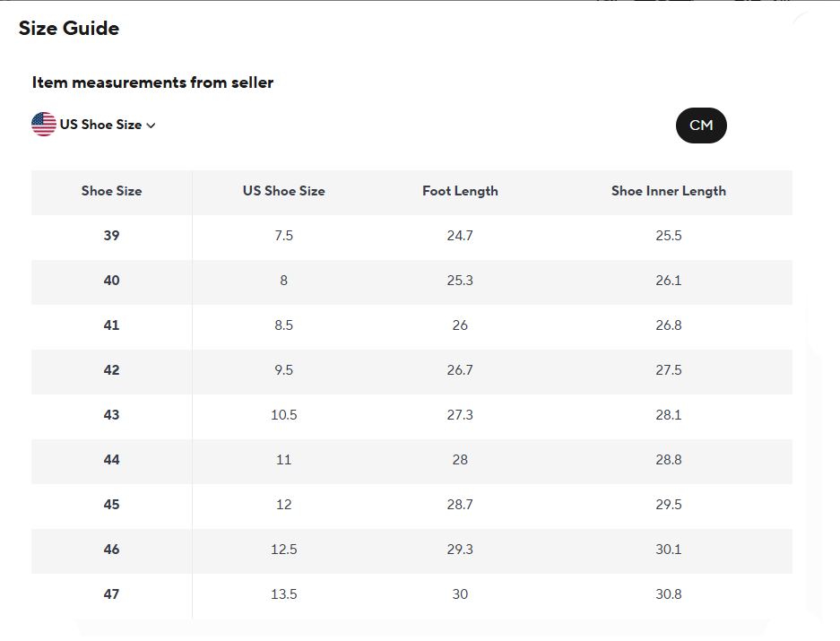840x641 pixels.
Task: Open the US Shoe Size dropdown
Action: coord(94,125)
